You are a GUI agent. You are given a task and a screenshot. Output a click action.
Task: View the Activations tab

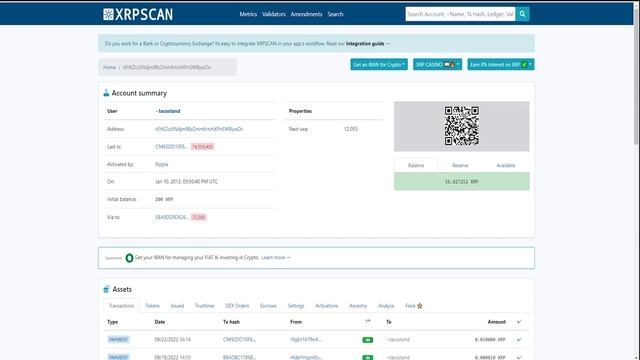click(327, 306)
